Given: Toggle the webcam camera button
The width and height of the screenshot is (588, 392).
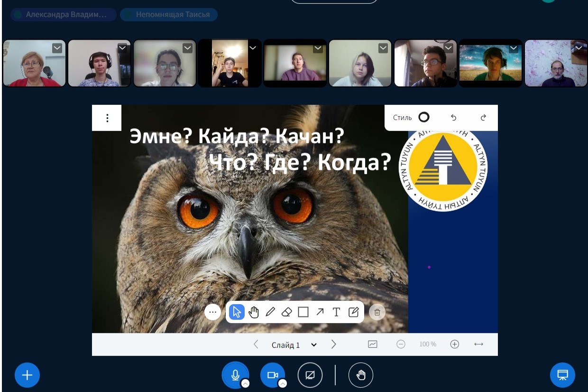Looking at the screenshot, I should pos(272,375).
